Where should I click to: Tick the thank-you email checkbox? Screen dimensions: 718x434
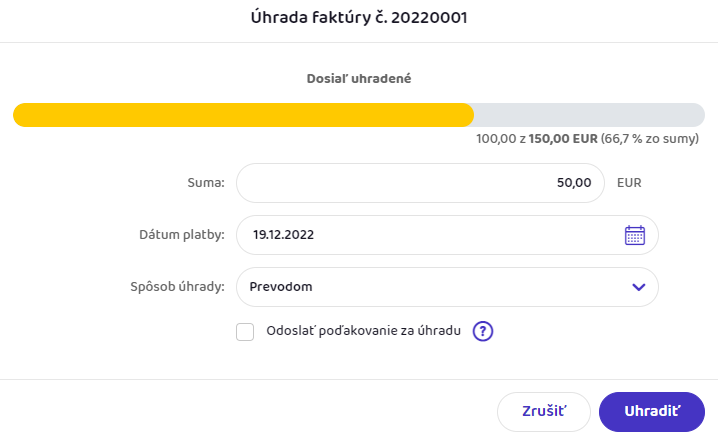[245, 332]
